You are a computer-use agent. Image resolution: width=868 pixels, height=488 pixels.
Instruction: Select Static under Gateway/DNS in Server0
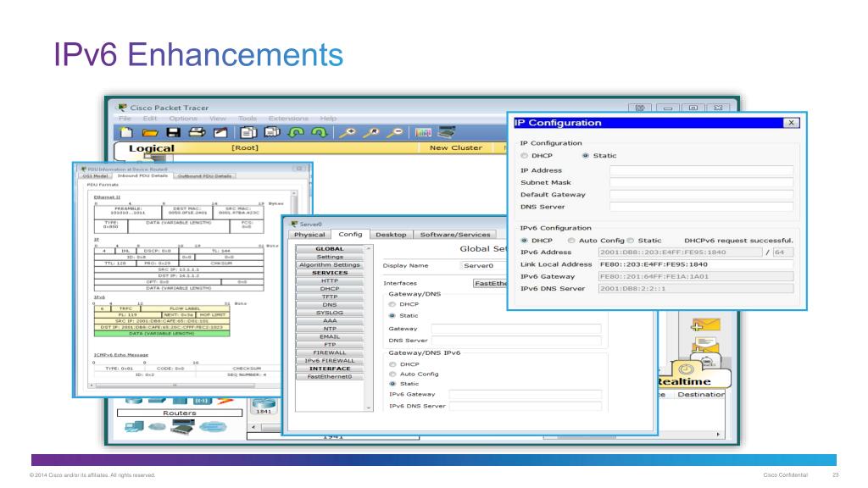point(392,315)
